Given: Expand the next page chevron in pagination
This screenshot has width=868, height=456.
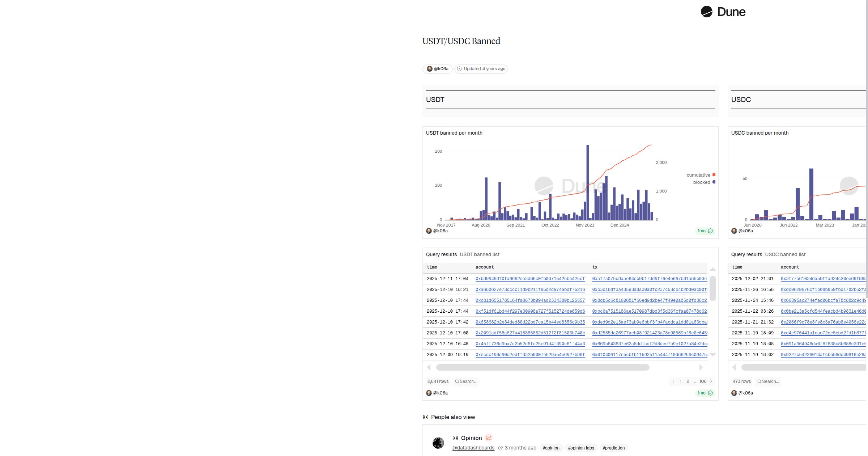Looking at the screenshot, I should [711, 381].
